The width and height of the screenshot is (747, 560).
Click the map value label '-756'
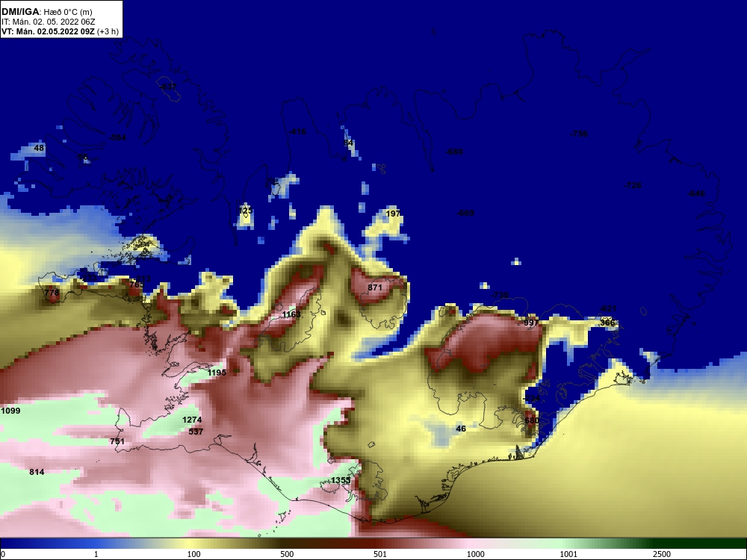point(579,134)
